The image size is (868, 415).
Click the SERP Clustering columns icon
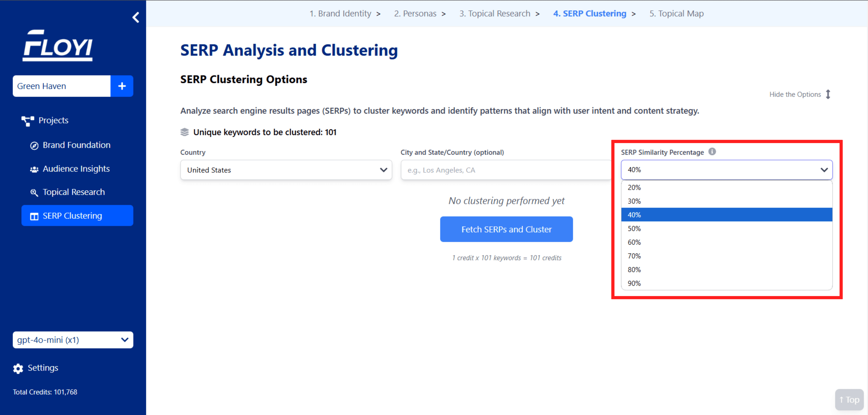(x=34, y=216)
